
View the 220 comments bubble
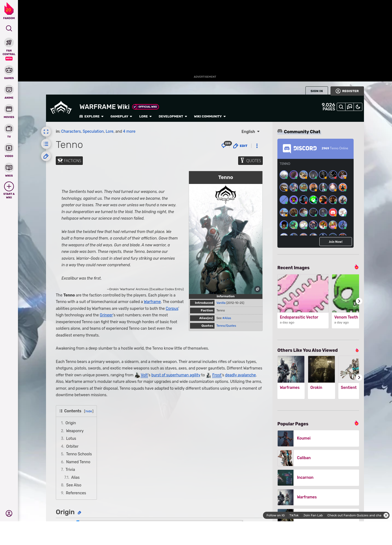click(x=226, y=145)
